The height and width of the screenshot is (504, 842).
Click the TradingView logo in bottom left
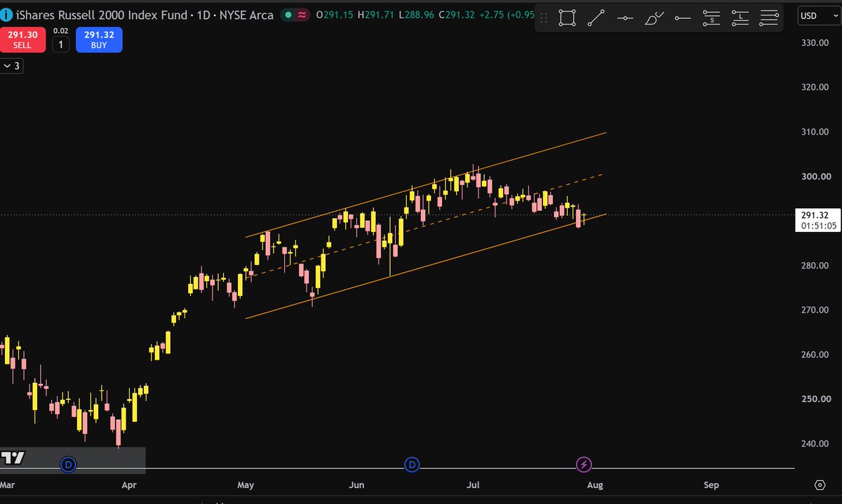13,458
